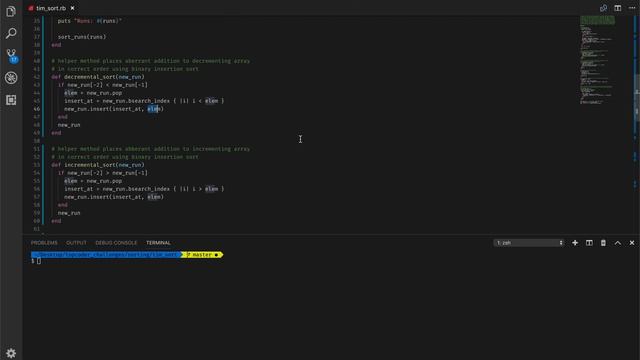Screen dimensions: 640x360
Task: Click the 'puts' statement on line 35
Action: 90,21
